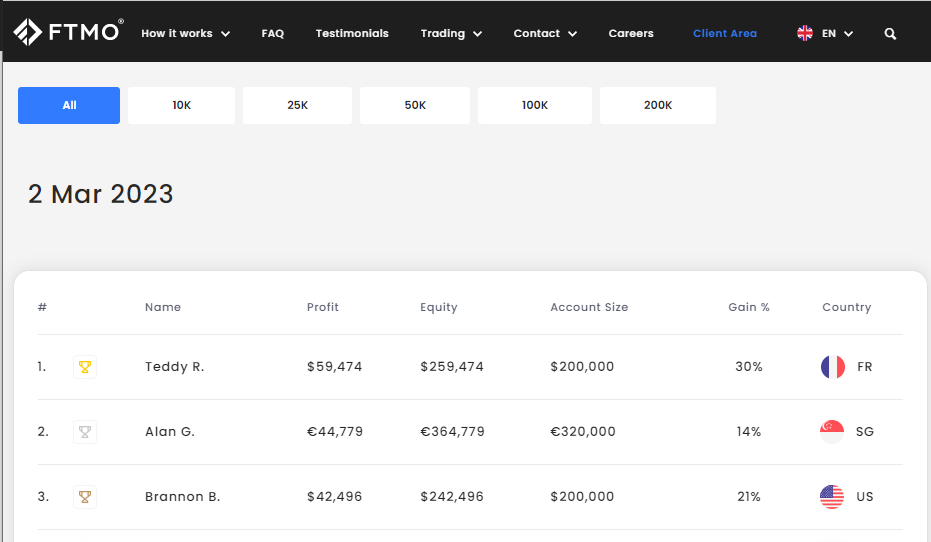Click the Account Size column header

point(589,307)
